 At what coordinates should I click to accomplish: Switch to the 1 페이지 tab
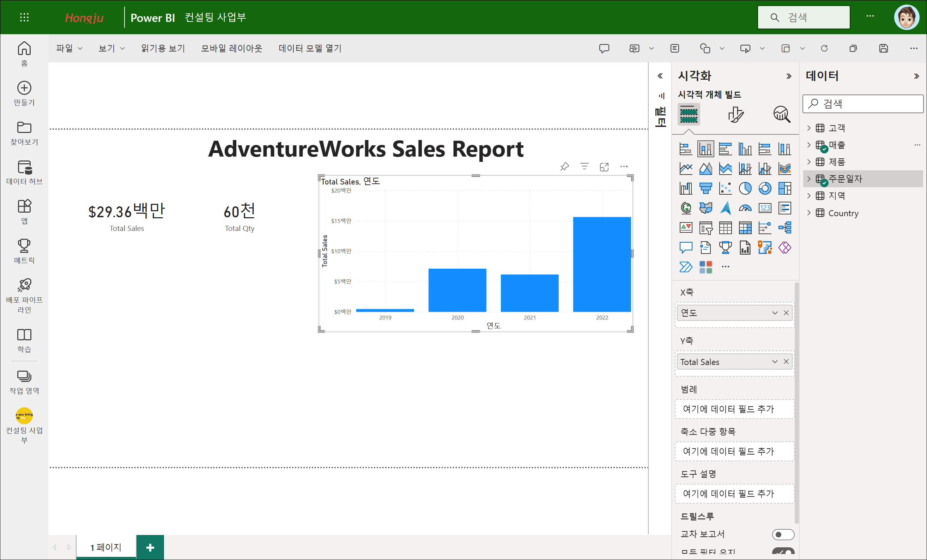pyautogui.click(x=106, y=547)
